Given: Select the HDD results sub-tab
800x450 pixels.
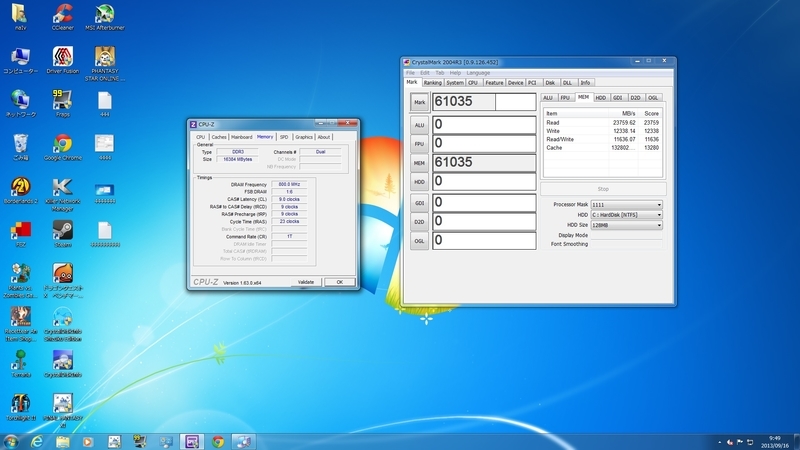Looking at the screenshot, I should click(601, 97).
